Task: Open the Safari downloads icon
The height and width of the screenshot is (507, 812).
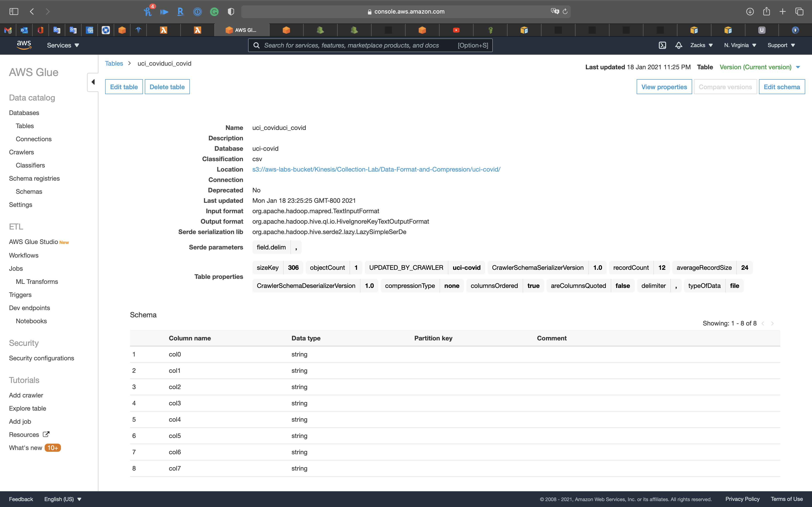Action: click(750, 11)
